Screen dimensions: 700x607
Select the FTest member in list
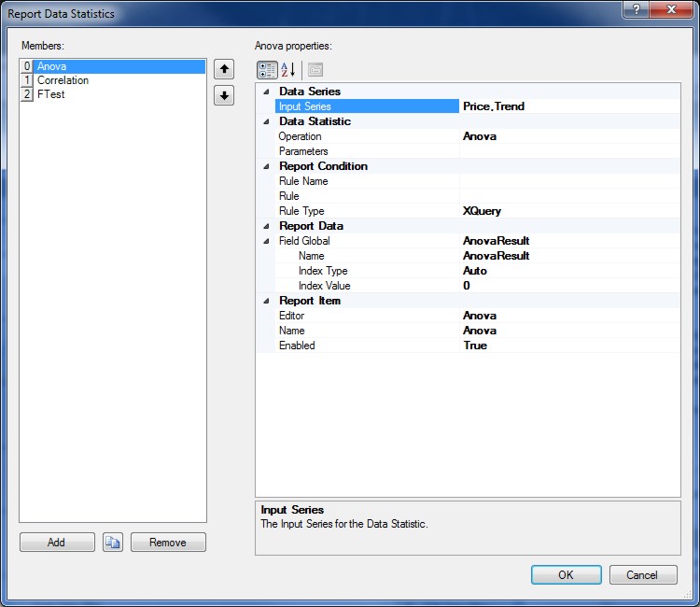pyautogui.click(x=50, y=94)
